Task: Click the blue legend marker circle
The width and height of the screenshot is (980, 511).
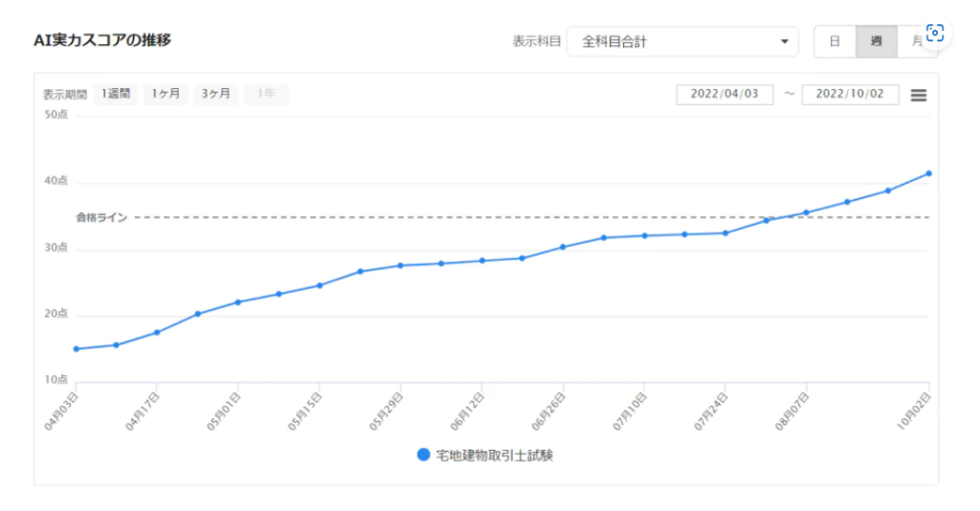Action: (x=424, y=455)
